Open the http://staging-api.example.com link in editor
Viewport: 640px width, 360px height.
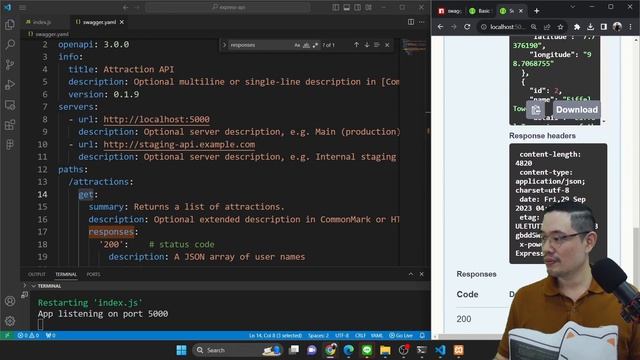[179, 144]
